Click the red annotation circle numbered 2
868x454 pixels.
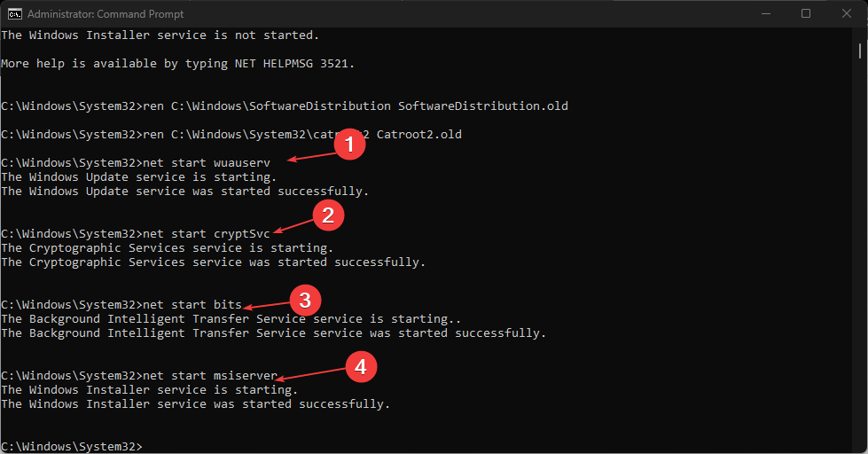pos(328,215)
